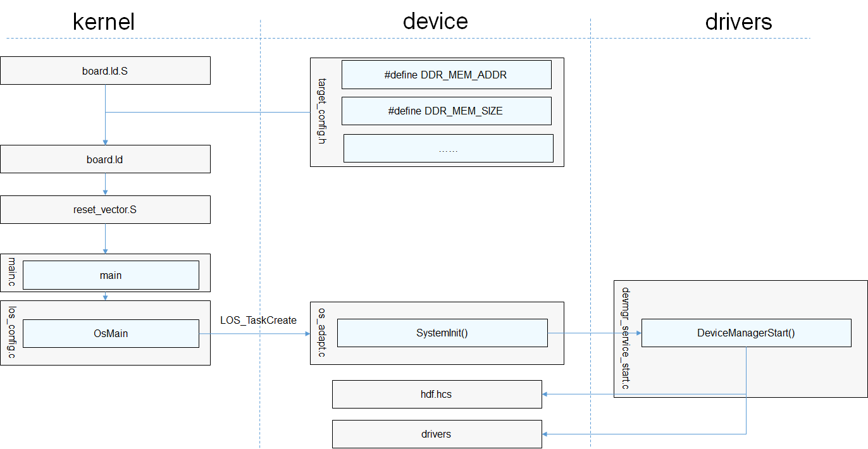868x449 pixels.
Task: Click the drivers box under hdf.hcs
Action: [437, 434]
